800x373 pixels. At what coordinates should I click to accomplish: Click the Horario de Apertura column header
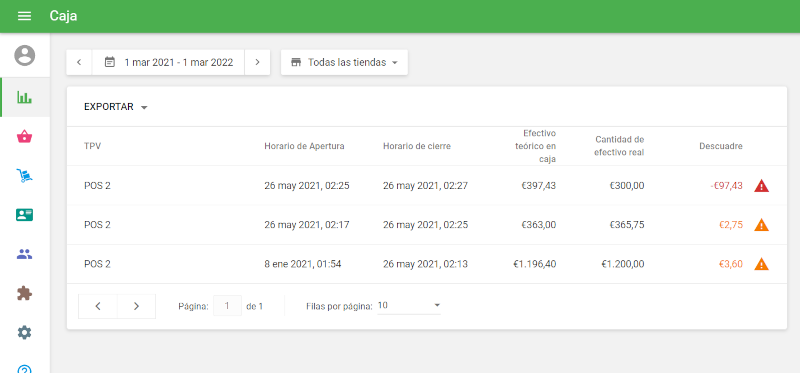click(x=304, y=146)
